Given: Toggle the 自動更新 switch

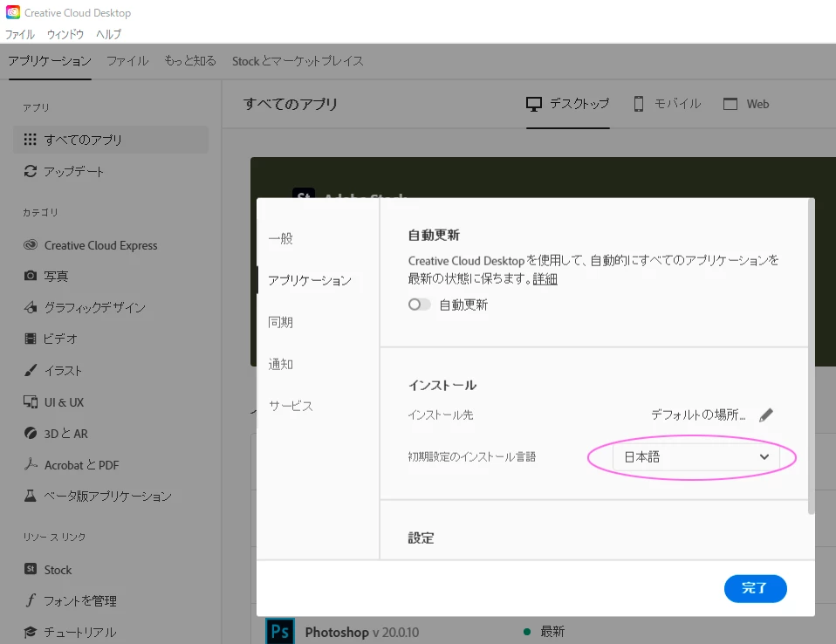Looking at the screenshot, I should click(x=419, y=305).
